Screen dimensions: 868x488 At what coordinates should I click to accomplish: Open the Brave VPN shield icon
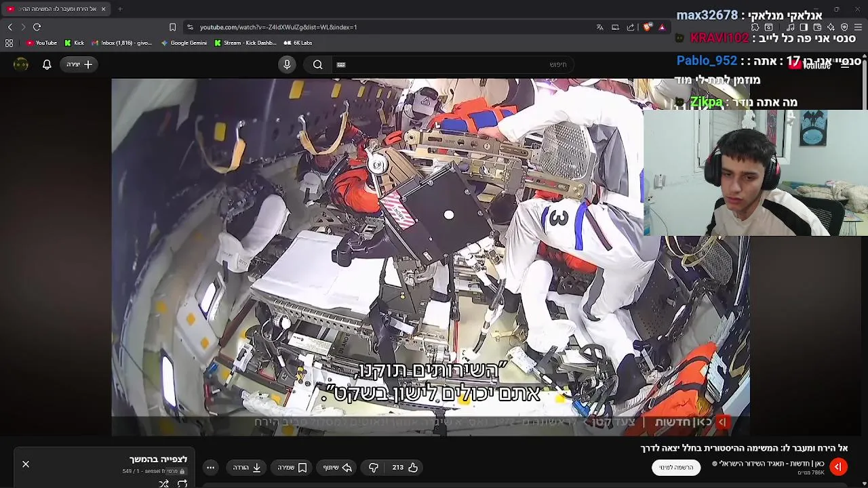pyautogui.click(x=844, y=27)
